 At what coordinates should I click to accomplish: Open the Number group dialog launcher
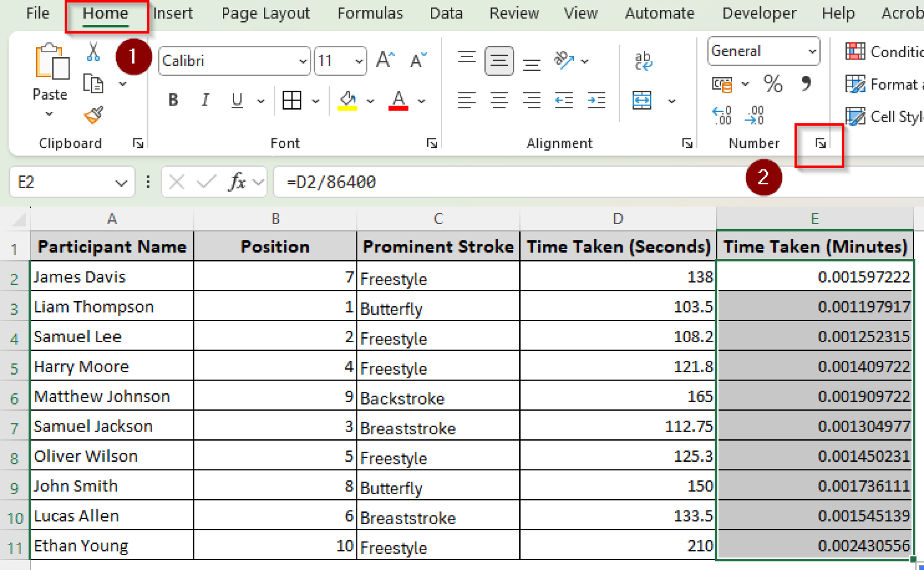(x=819, y=143)
